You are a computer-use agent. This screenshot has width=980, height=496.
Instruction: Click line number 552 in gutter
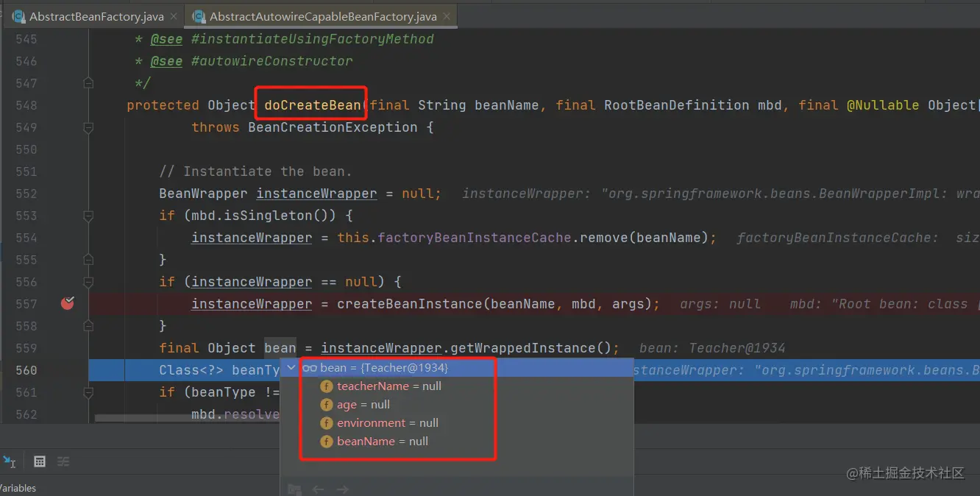[x=26, y=194]
